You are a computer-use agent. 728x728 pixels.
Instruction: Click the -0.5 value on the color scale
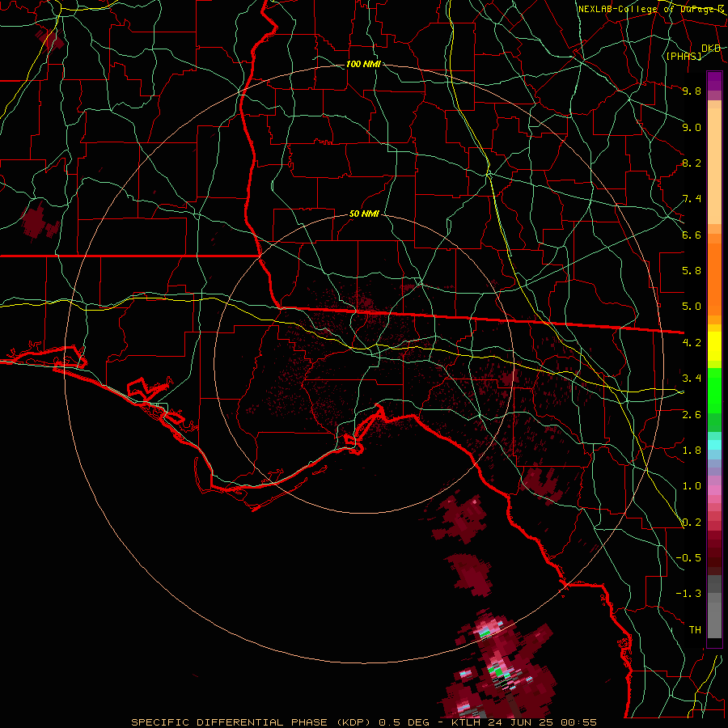point(688,558)
